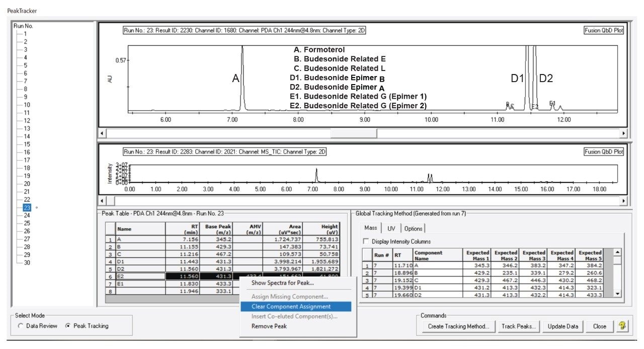Enable Display Intensity Columns checkbox
Viewport: 644px width, 349px height.
click(366, 241)
